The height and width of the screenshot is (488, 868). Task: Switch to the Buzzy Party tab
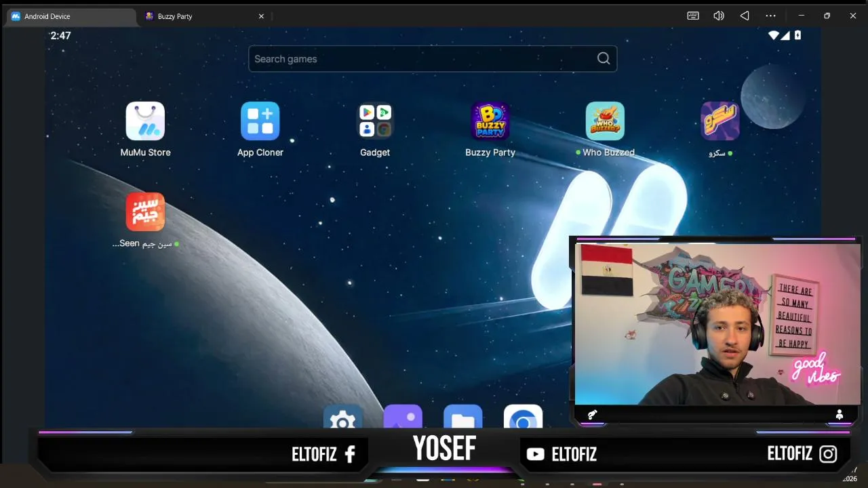tap(205, 16)
